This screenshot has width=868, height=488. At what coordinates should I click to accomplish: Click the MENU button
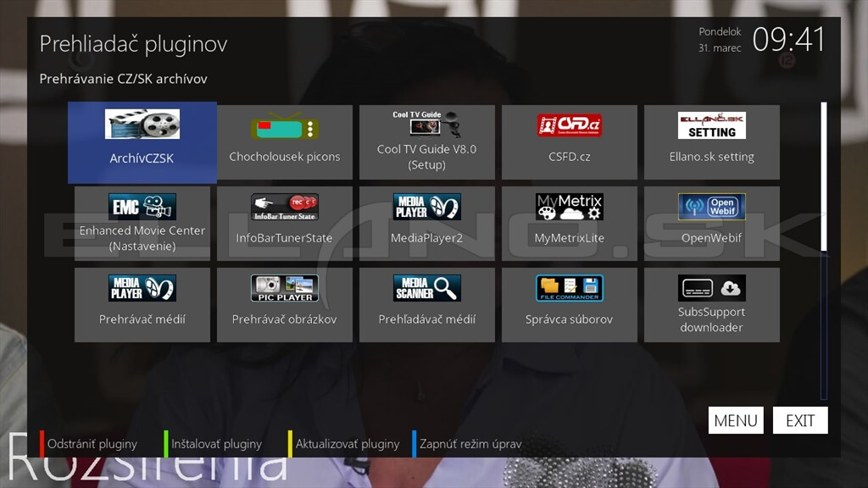tap(736, 420)
